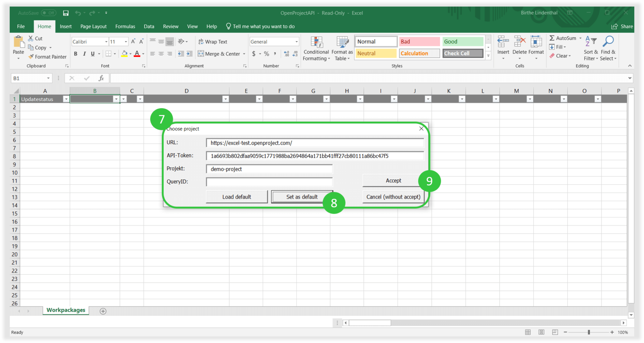The image size is (644, 343).
Task: Click into the QueryID input field
Action: (269, 182)
